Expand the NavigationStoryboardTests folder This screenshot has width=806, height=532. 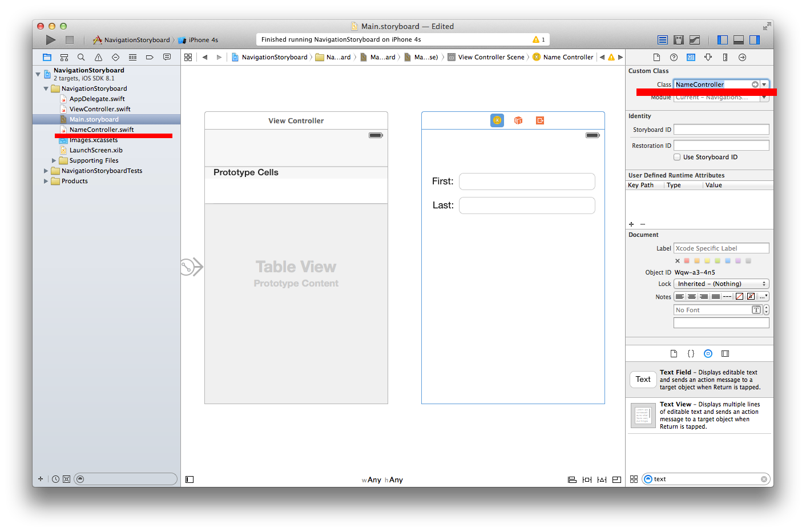click(x=46, y=171)
